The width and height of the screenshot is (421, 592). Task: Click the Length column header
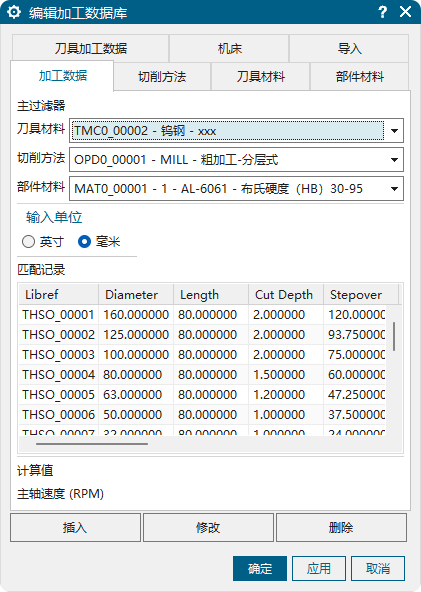click(211, 294)
